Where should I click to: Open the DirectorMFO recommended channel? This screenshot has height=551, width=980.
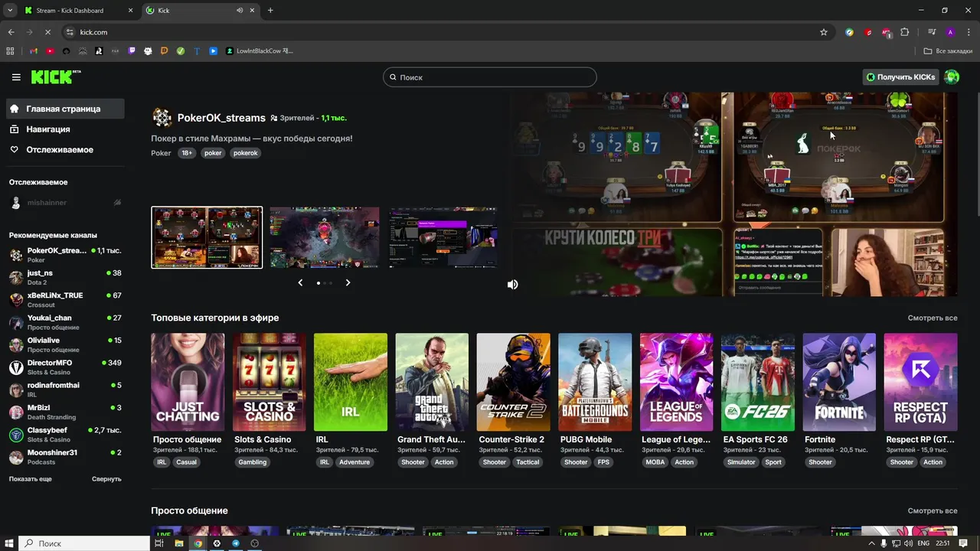click(66, 367)
